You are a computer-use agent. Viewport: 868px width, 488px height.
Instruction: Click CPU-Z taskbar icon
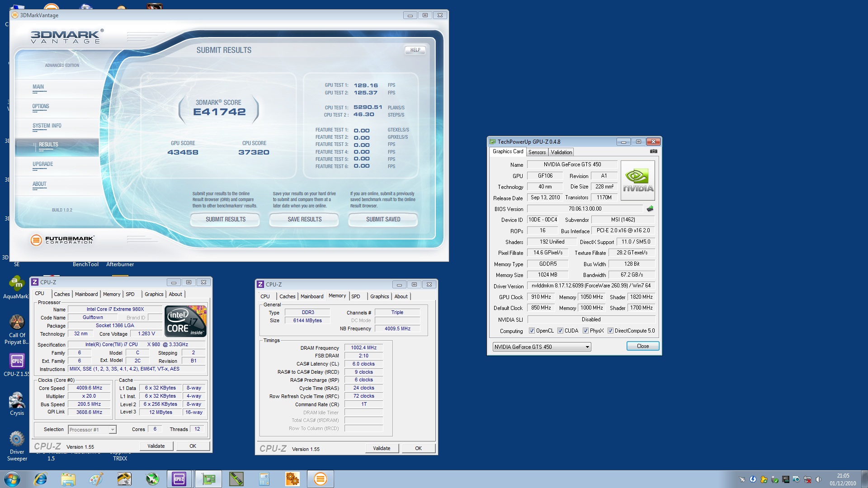tap(179, 479)
